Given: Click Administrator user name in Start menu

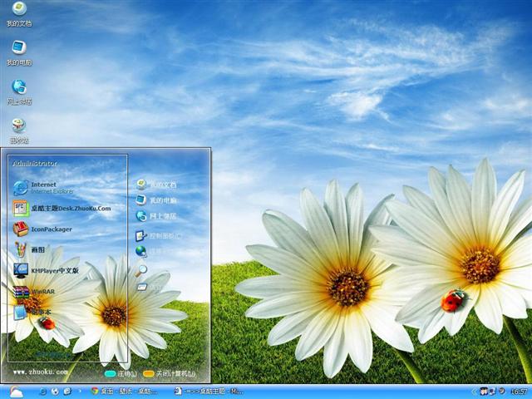Looking at the screenshot, I should click(35, 164).
